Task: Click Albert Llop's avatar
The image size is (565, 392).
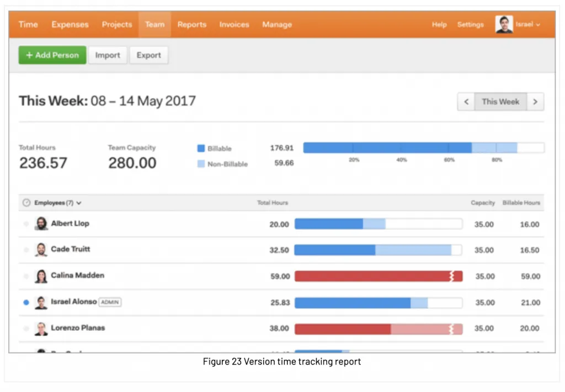Action: click(x=41, y=223)
